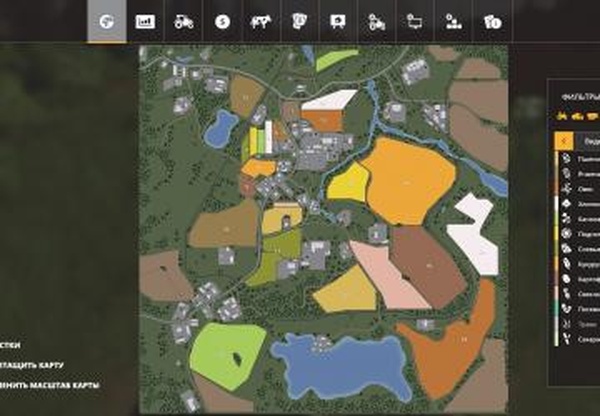Select the light green field with dark spot
The image size is (600, 416).
click(228, 355)
